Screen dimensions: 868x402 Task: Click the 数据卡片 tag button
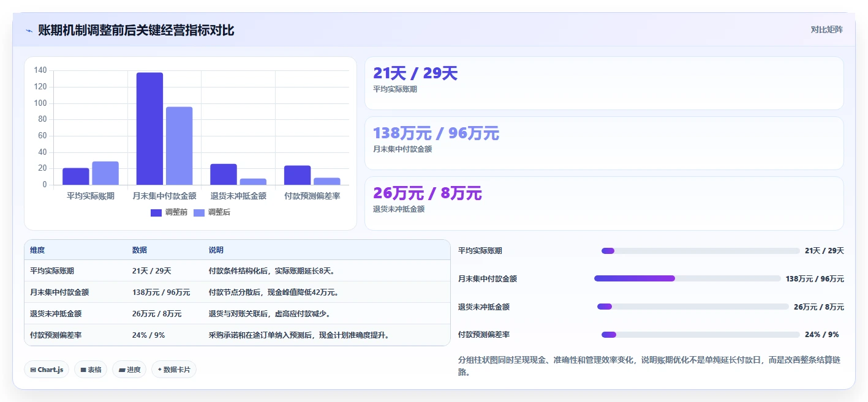[x=174, y=370]
